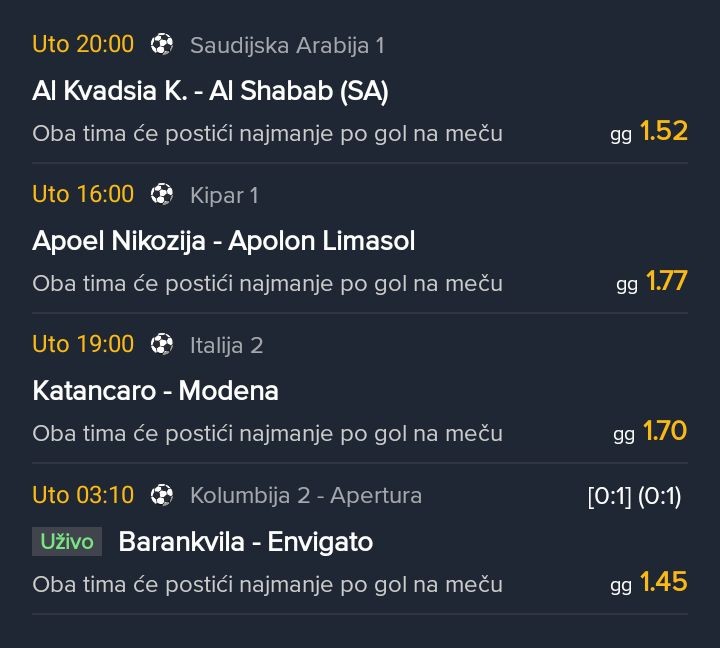Select the 1.77 odds for Apoel match
The height and width of the screenshot is (648, 720).
(x=666, y=281)
